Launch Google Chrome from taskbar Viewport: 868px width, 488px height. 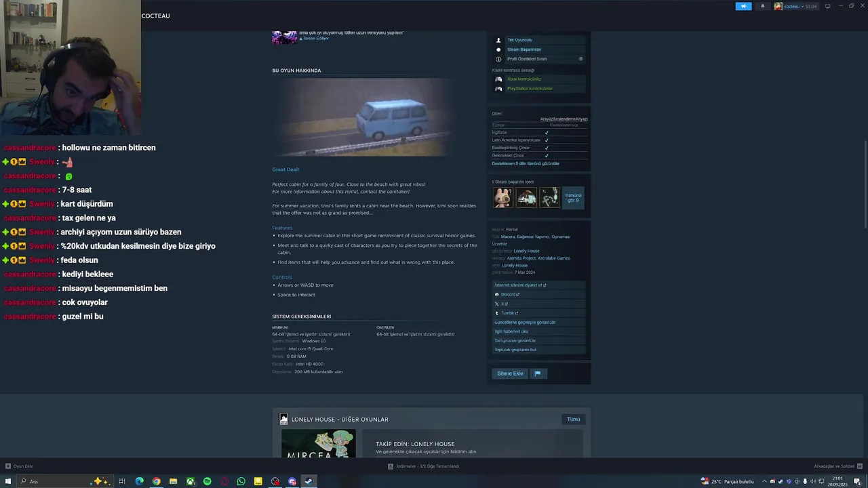coord(156,481)
